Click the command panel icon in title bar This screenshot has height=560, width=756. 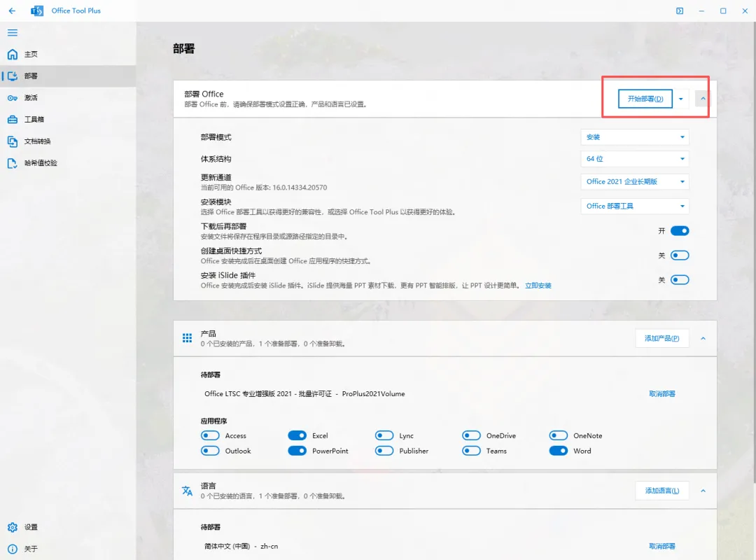tap(680, 10)
